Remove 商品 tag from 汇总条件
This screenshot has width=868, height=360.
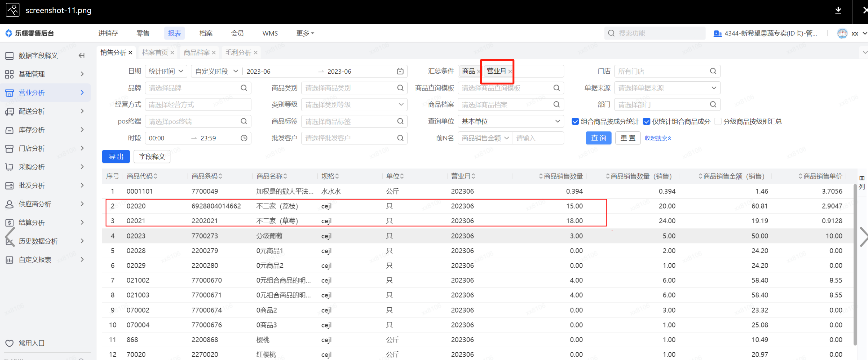point(478,71)
